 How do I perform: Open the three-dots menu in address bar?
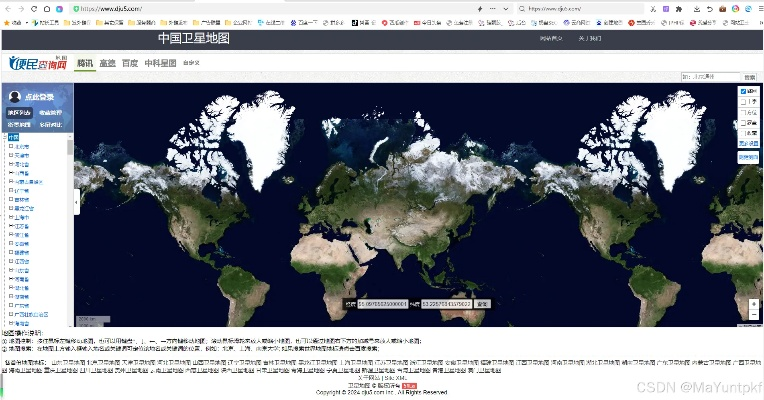coord(493,9)
